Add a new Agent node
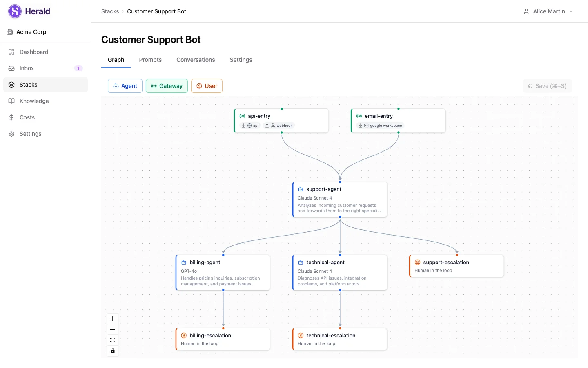Image resolution: width=588 pixels, height=368 pixels. coord(125,86)
